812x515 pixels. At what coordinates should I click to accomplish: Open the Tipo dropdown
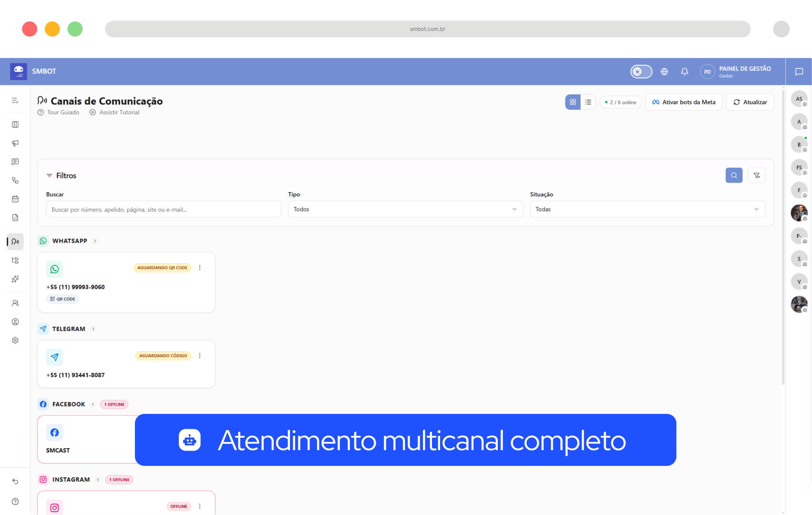point(405,209)
